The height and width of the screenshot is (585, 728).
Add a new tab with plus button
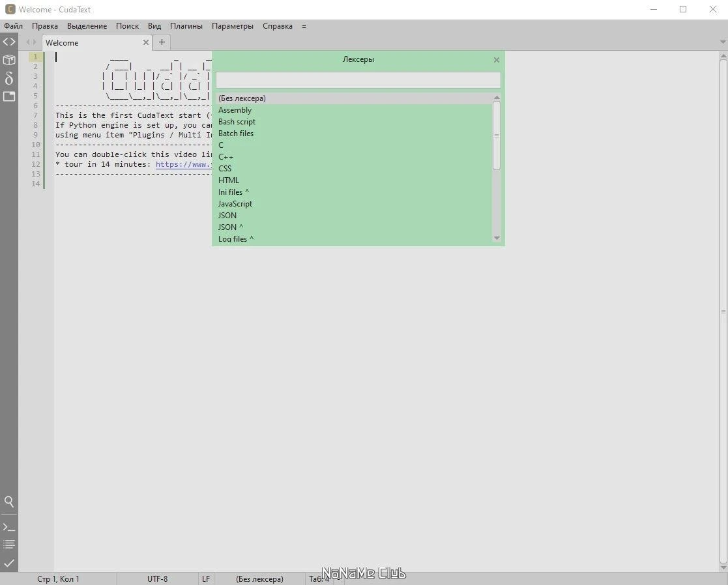pos(162,42)
